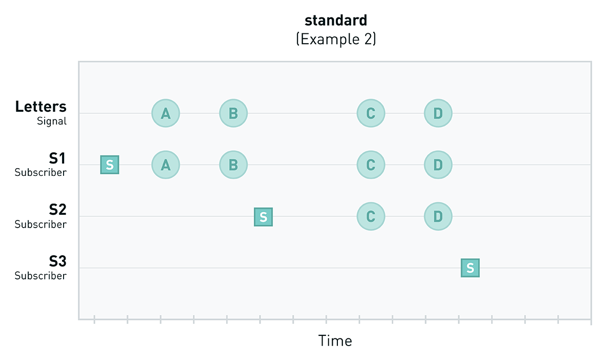Viewport: 605px width, 364px height.
Task: Click the C circle on the S1 subscriber row
Action: pyautogui.click(x=371, y=165)
